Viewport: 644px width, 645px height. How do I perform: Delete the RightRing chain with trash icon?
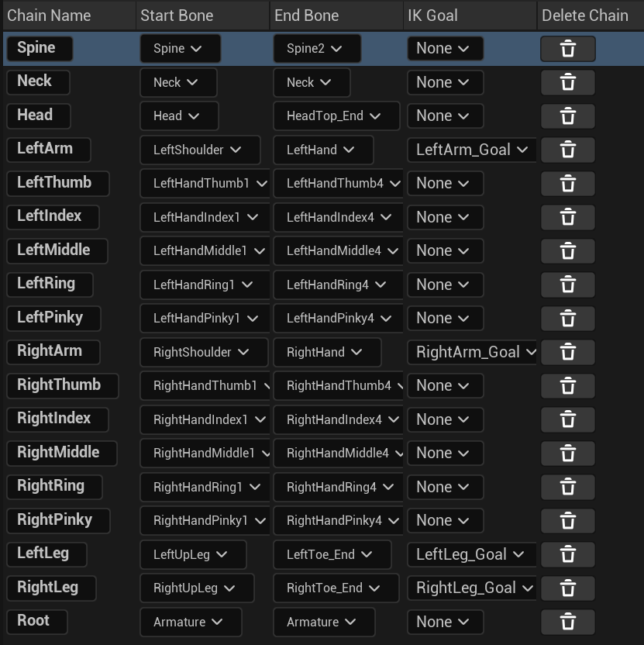pos(567,487)
